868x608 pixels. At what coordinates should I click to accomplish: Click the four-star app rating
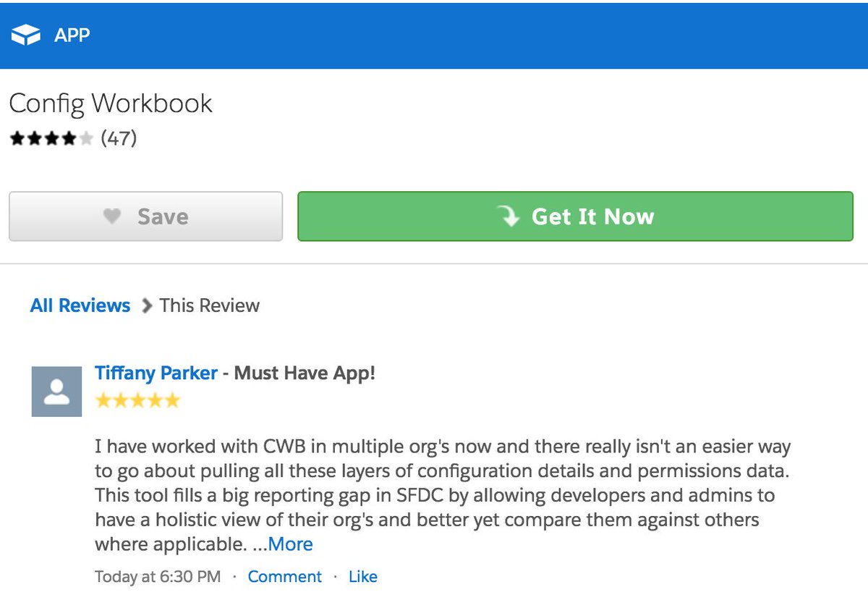51,138
